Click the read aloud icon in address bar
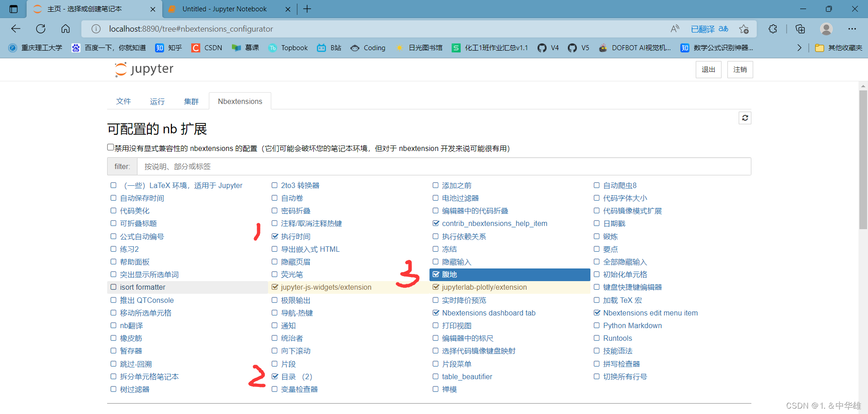868x414 pixels. point(675,29)
